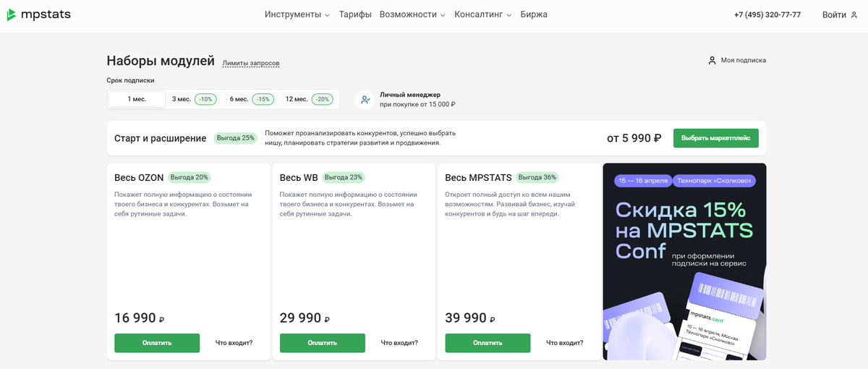Image resolution: width=868 pixels, height=369 pixels.
Task: Click the personal manager icon
Action: tap(365, 99)
